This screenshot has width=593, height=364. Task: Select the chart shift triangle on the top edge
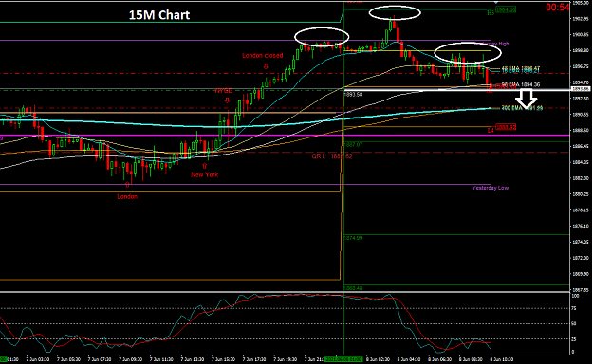coord(496,2)
